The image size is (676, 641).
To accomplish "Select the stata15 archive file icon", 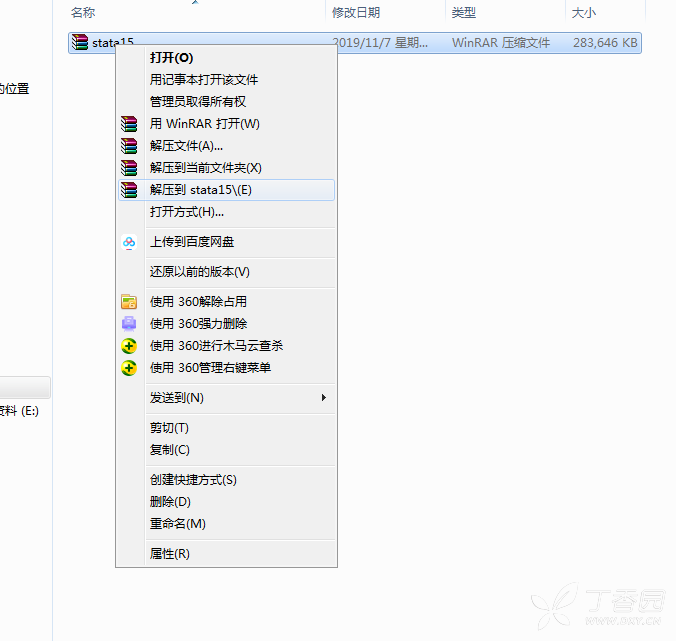I will tap(80, 43).
